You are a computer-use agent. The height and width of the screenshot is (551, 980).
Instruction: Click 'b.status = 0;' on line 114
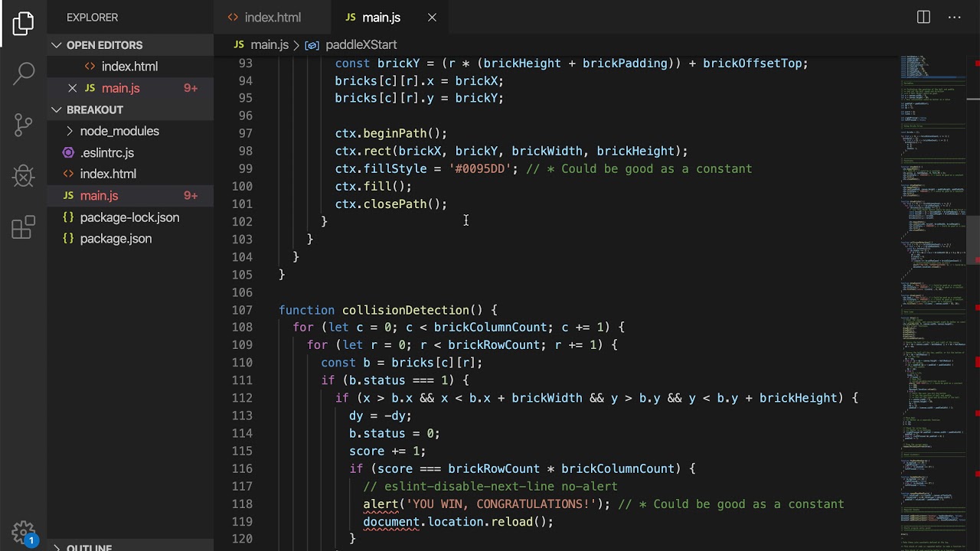tap(394, 433)
